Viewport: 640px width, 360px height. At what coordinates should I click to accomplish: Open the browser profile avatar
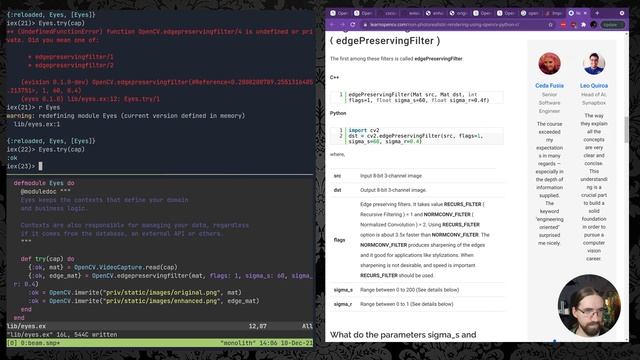coord(593,25)
